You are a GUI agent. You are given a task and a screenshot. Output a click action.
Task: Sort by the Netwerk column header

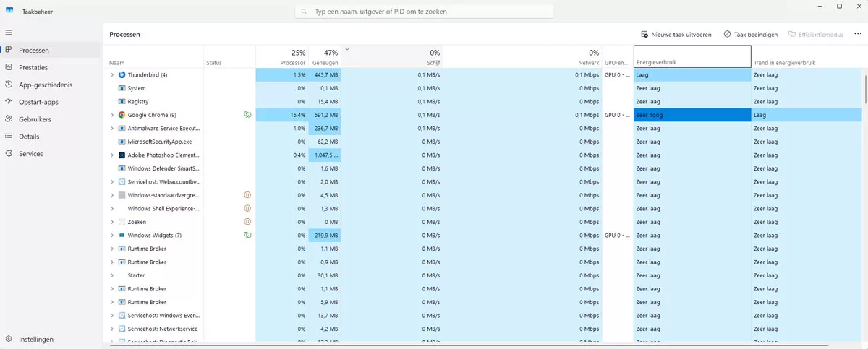click(522, 57)
